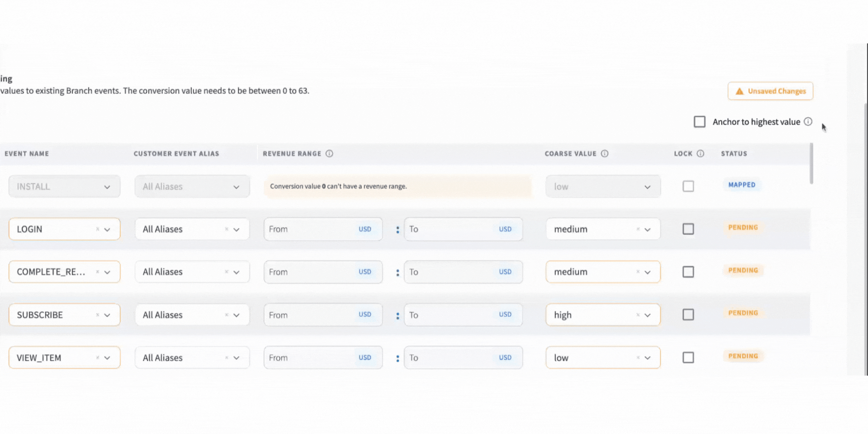Enable Anchor to highest value checkbox
Viewport: 868px width, 434px height.
(699, 122)
